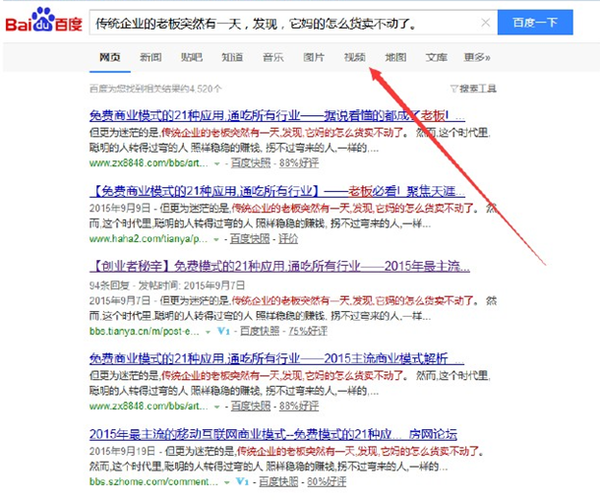Click the 75%好评 rating link
Viewport: 600px width, 502px height.
pyautogui.click(x=308, y=331)
